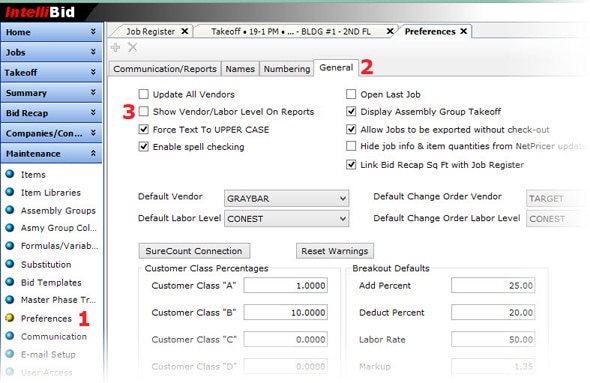Expand the Bid Recap sidebar section
590x383 pixels.
(x=52, y=113)
